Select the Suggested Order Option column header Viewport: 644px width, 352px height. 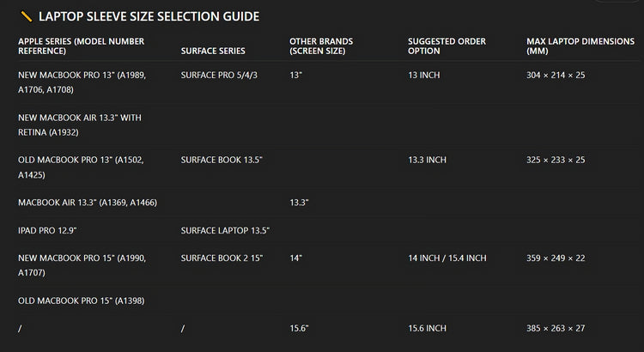[447, 46]
